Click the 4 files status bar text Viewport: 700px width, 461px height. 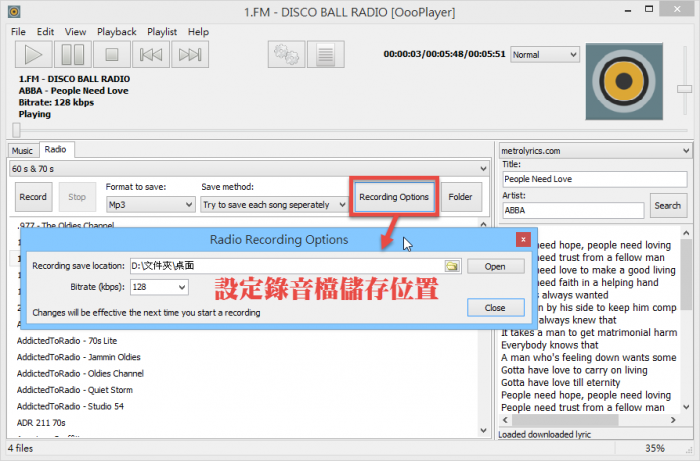(20, 448)
